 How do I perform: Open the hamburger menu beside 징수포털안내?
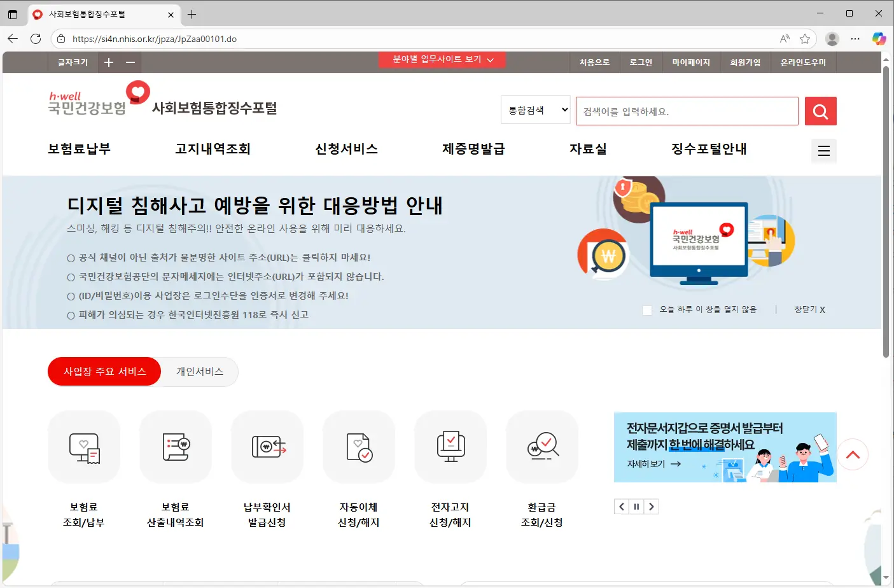coord(823,151)
